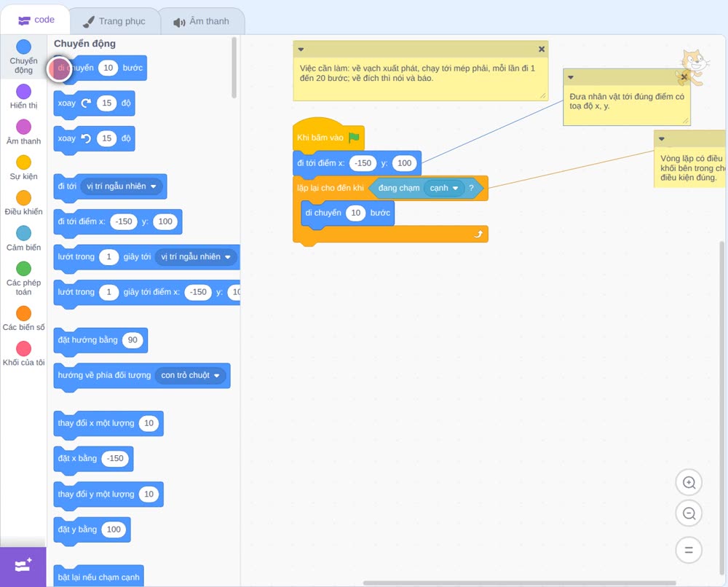Click the 'thay đổi y một lượng' value 10
The height and width of the screenshot is (587, 728).
point(149,494)
